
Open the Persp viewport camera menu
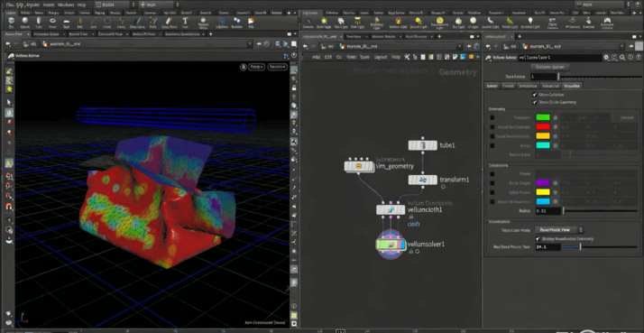point(256,67)
